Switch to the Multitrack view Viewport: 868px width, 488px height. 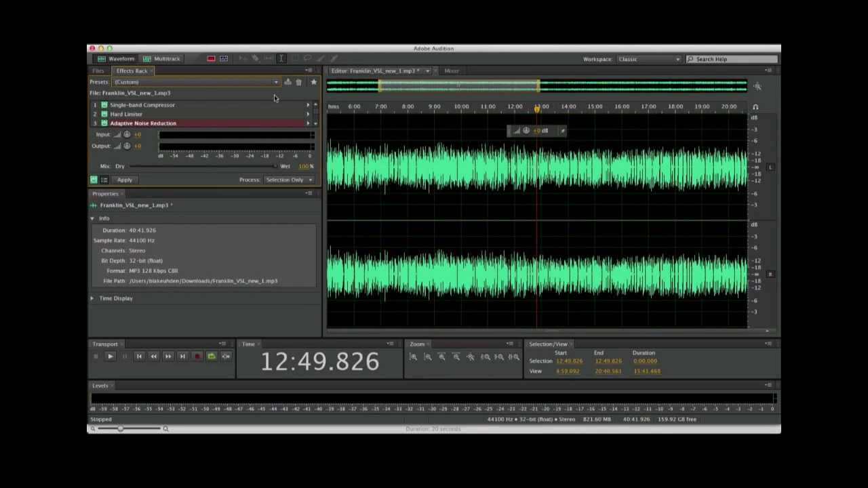[161, 59]
